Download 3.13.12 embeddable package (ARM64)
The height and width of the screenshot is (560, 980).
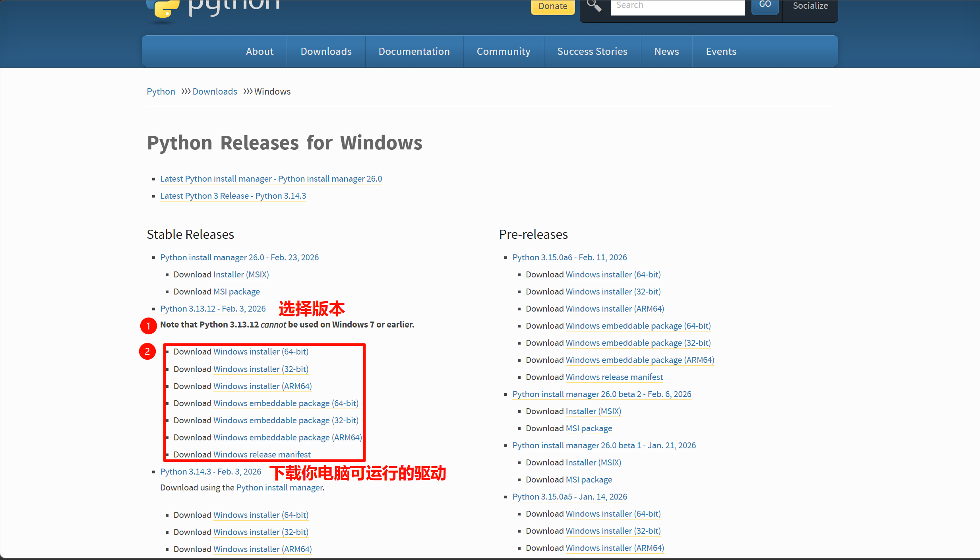tap(287, 438)
